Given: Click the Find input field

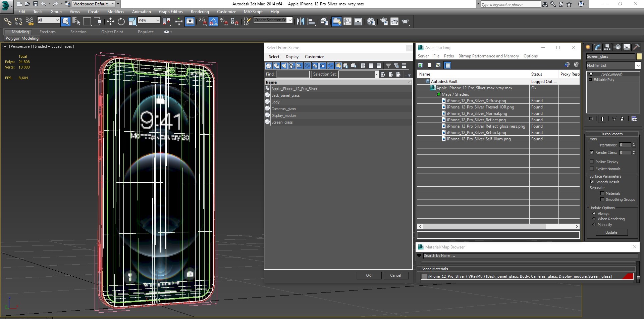Looking at the screenshot, I should tap(293, 74).
